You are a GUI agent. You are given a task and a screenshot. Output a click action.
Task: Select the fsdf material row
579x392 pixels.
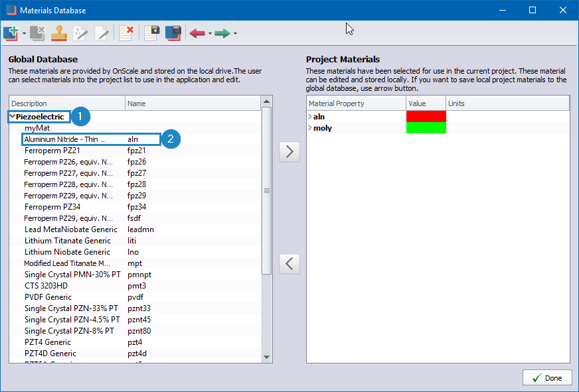[x=135, y=218]
